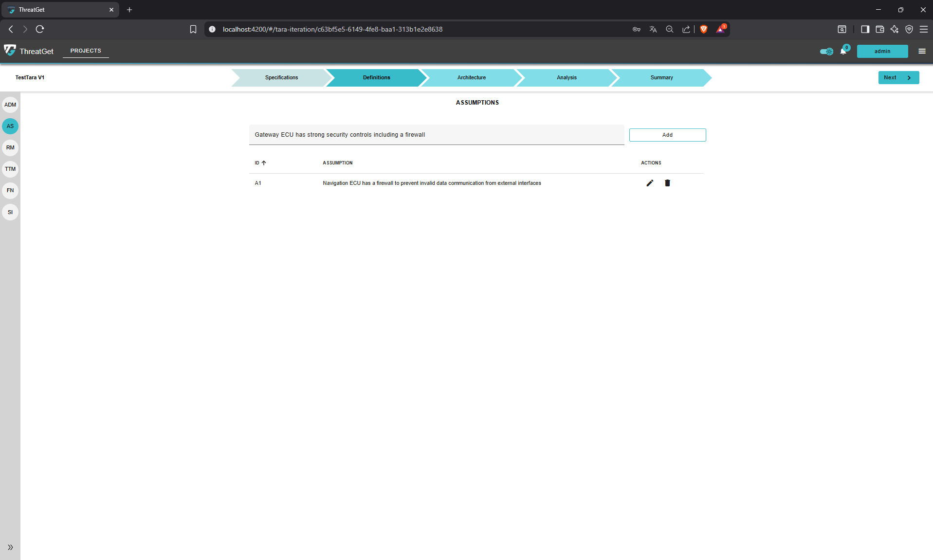Go to the Architecture step
The width and height of the screenshot is (933, 560).
[x=471, y=77]
